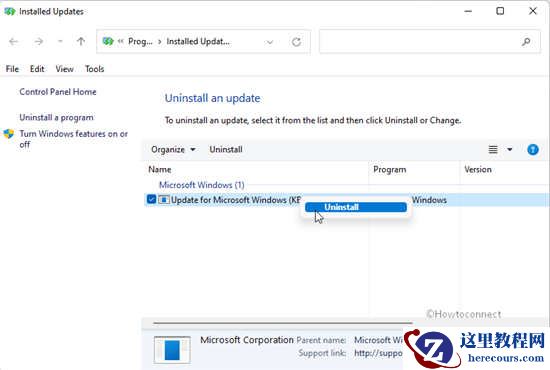Open the File menu

coord(12,69)
